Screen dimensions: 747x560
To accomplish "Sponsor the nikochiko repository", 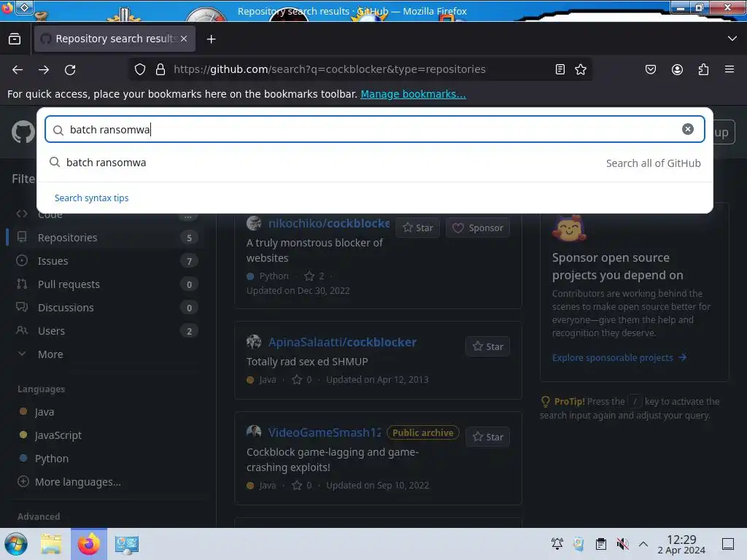I will pos(478,227).
